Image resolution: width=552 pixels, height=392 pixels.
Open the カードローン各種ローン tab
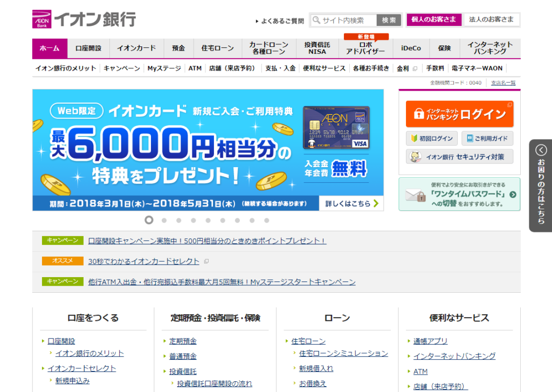coord(269,48)
